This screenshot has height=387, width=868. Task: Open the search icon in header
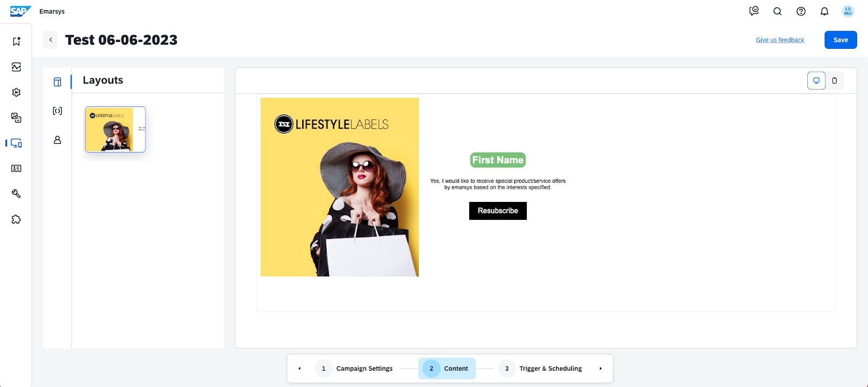pyautogui.click(x=777, y=11)
